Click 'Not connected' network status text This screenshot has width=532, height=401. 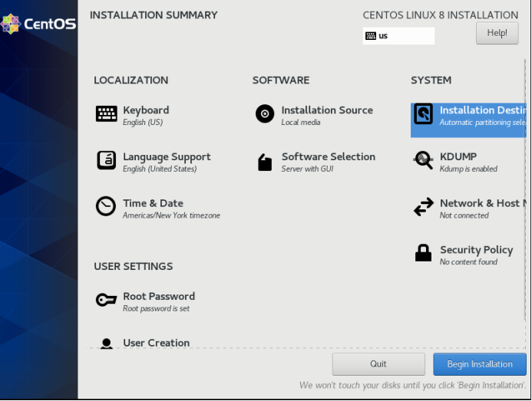(464, 215)
